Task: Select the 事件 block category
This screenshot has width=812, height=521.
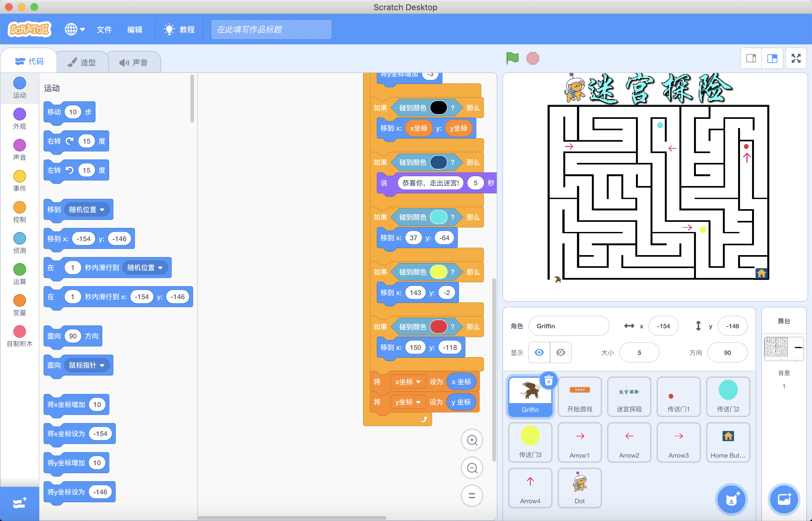Action: point(20,181)
